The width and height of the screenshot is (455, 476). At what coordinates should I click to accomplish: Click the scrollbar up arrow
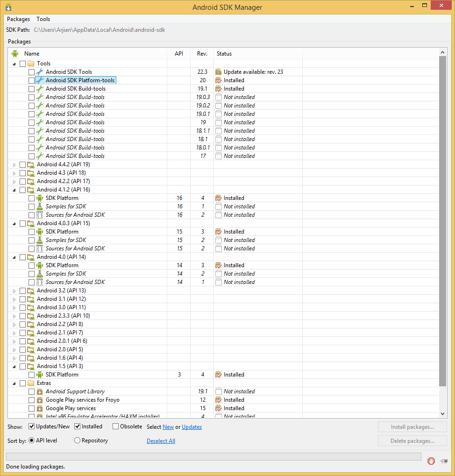tap(442, 52)
